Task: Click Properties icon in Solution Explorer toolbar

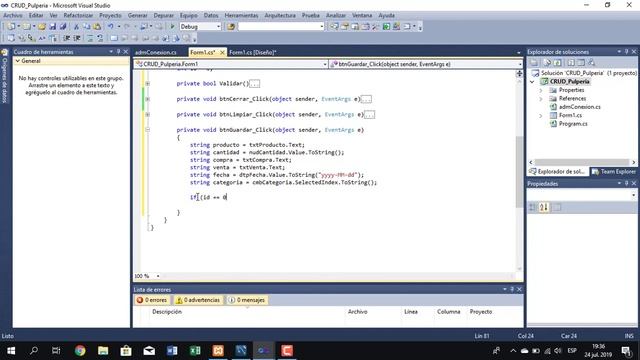Action: (x=534, y=62)
